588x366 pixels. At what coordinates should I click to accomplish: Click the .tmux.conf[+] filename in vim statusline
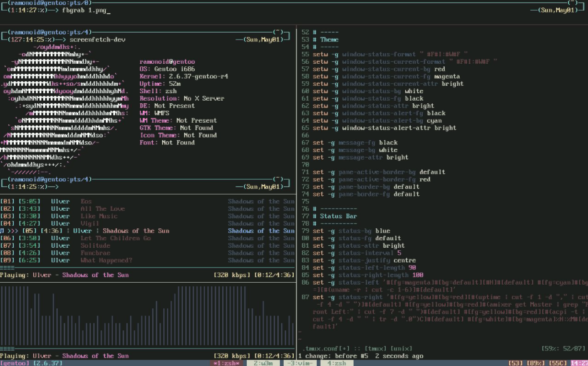pos(326,348)
